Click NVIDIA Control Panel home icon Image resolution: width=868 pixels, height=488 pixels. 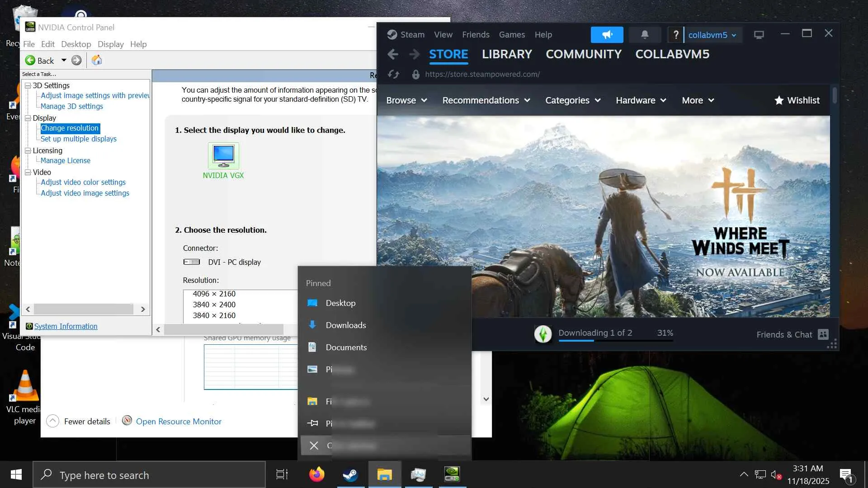pyautogui.click(x=97, y=60)
